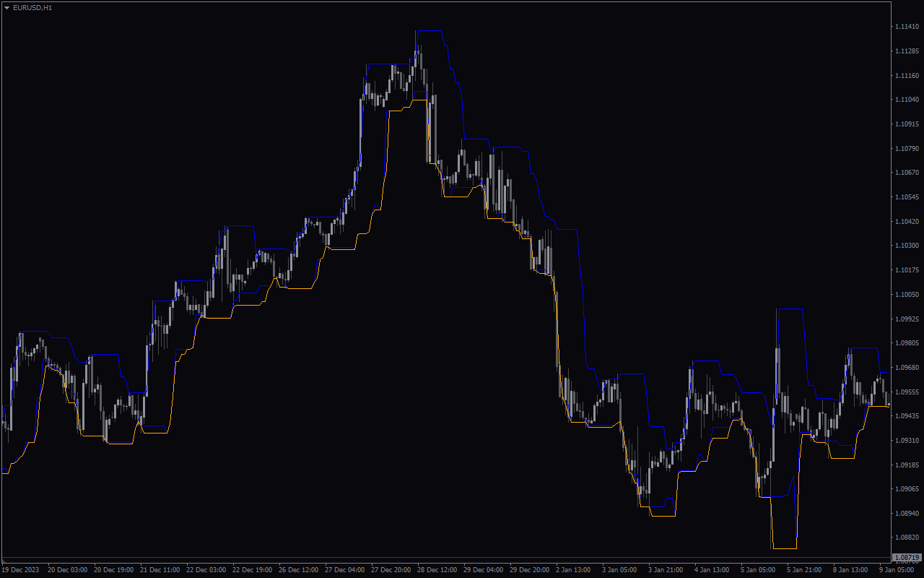Click the current price tag 1.08719
The image size is (924, 578).
tap(907, 558)
